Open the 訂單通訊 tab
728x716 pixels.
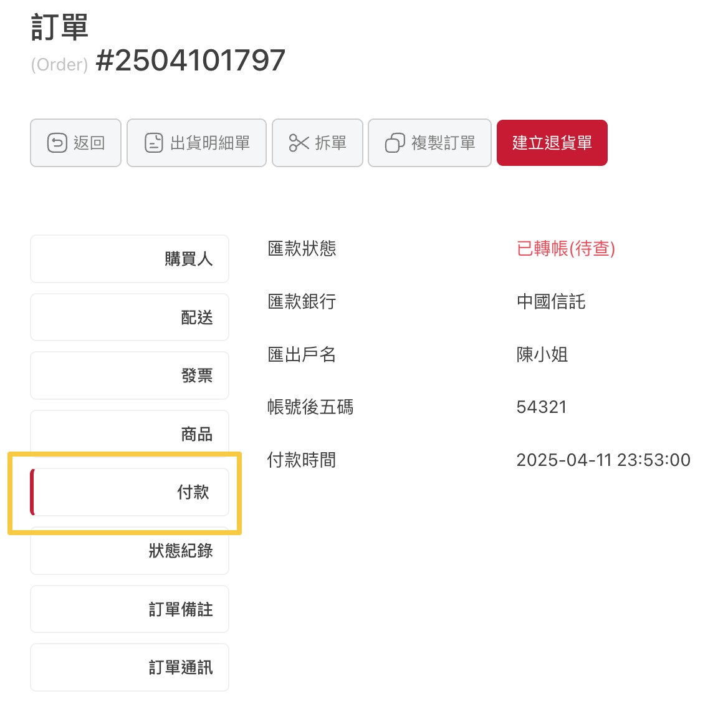130,667
